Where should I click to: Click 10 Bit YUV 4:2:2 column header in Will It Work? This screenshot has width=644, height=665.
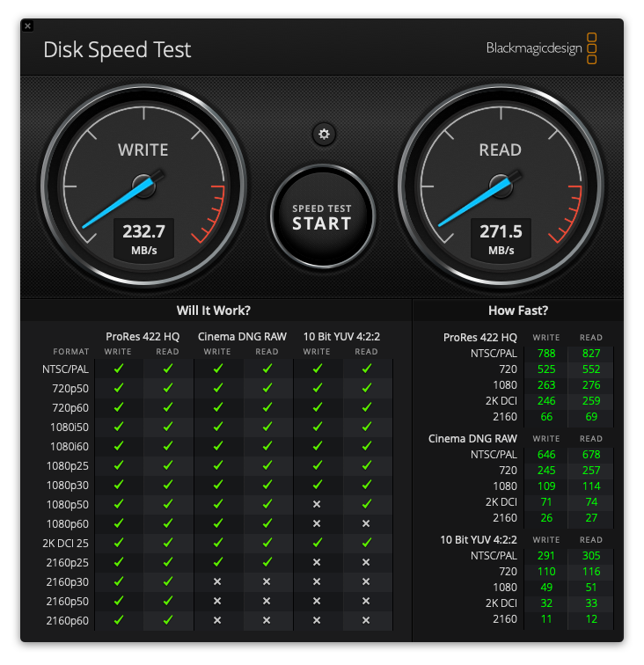(x=341, y=337)
